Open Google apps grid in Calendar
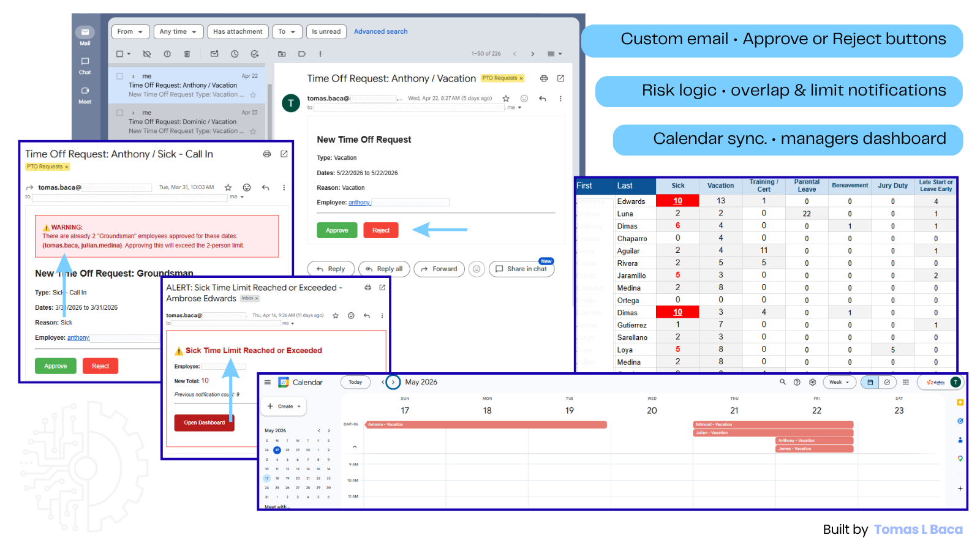980x551 pixels. tap(906, 382)
